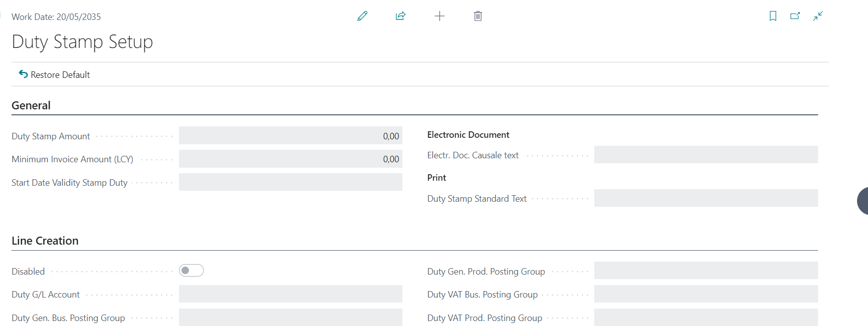Click the Electr. Doc. Causale text field

click(x=706, y=155)
